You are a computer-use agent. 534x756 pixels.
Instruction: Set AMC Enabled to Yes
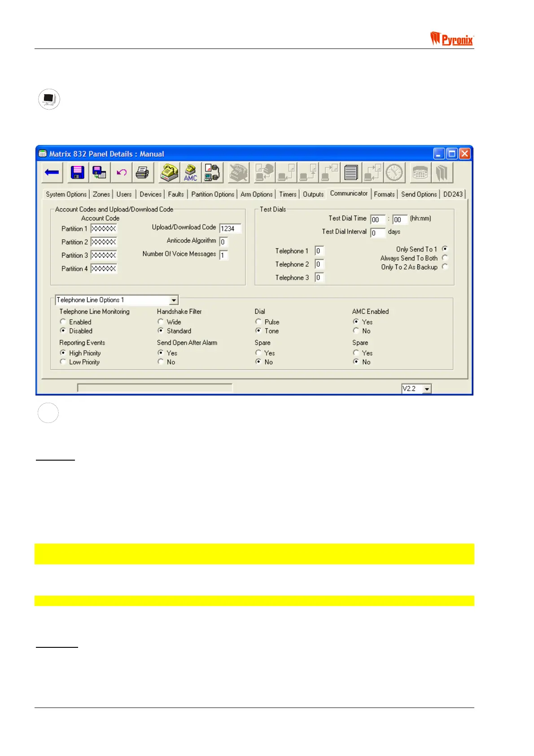(x=356, y=322)
